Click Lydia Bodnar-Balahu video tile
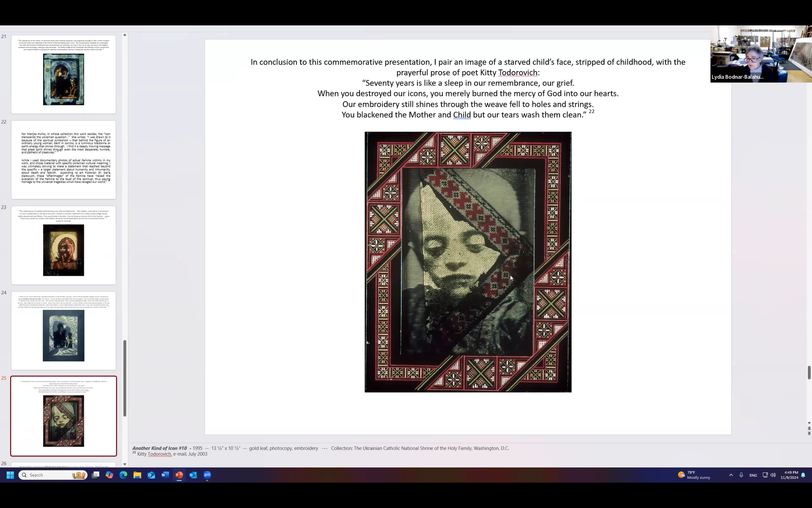 point(761,54)
